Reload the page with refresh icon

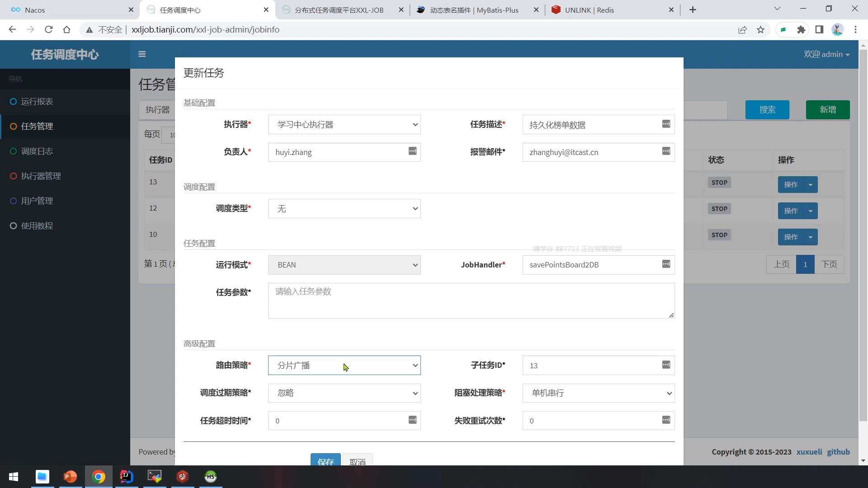click(x=49, y=30)
